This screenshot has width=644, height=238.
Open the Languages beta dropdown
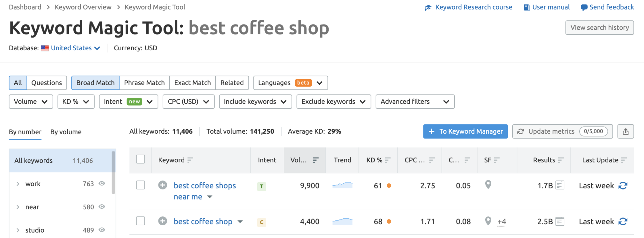click(290, 83)
